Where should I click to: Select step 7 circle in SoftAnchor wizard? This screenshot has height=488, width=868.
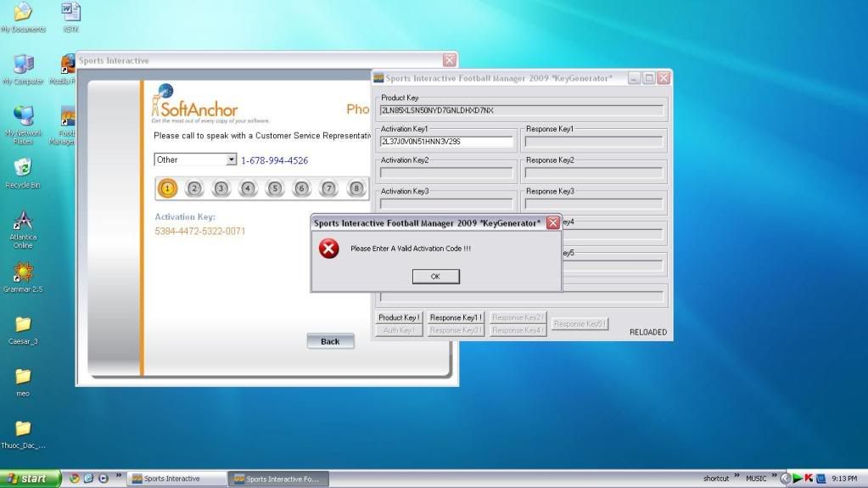pyautogui.click(x=328, y=188)
